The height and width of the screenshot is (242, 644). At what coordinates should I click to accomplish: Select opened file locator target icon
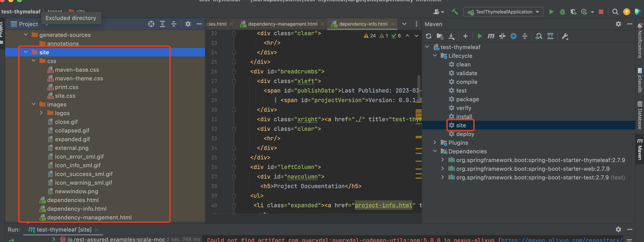[x=151, y=24]
